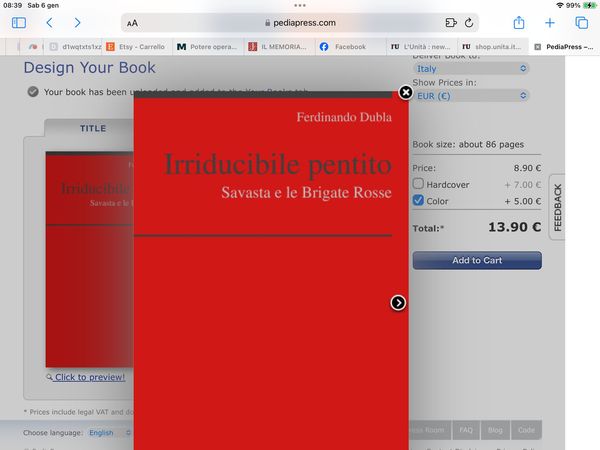Open the Code footer link
The height and width of the screenshot is (450, 600).
click(526, 430)
